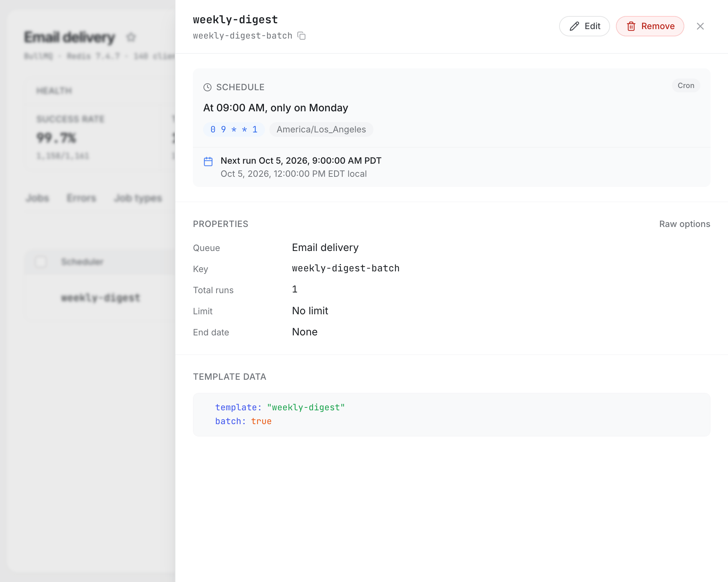The height and width of the screenshot is (582, 728).
Task: Click the Edit scheduler button
Action: point(584,26)
